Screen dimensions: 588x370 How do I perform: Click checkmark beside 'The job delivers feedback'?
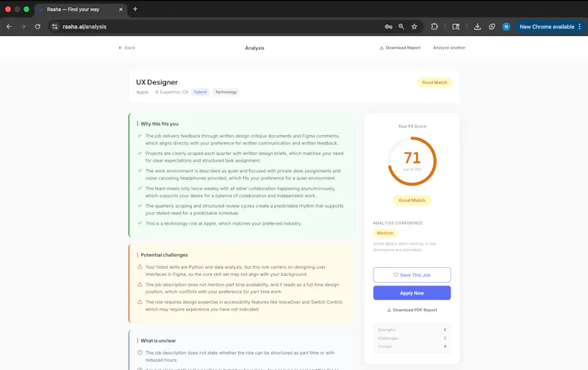tap(140, 136)
